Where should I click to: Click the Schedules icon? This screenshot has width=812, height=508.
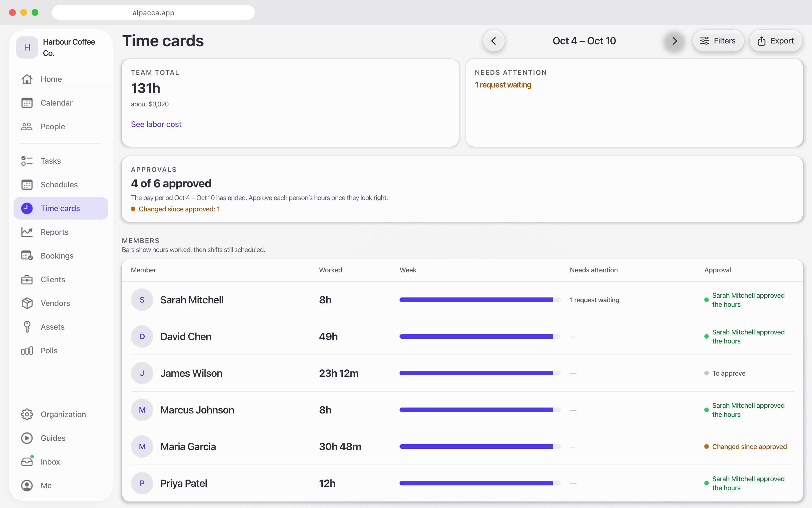(x=27, y=185)
